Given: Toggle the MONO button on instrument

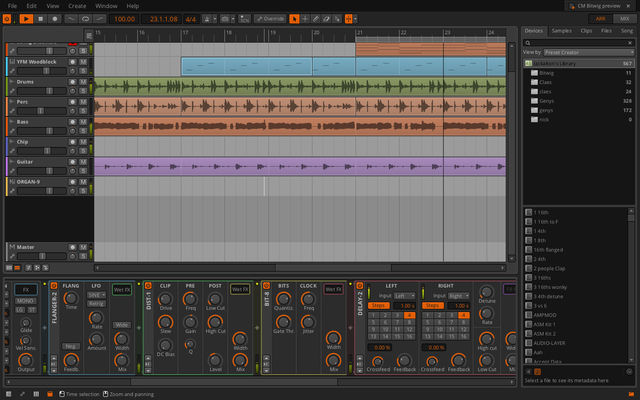Looking at the screenshot, I should coord(25,301).
